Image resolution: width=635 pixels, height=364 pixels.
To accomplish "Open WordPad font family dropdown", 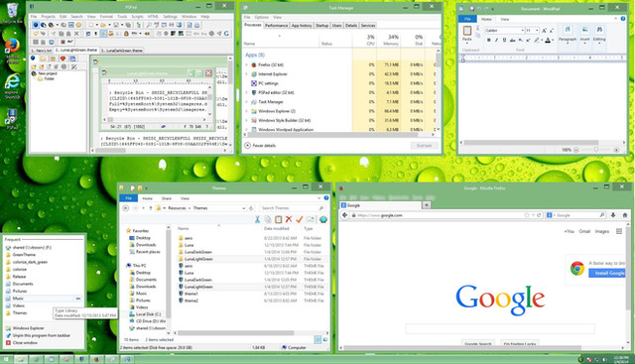I will [523, 31].
